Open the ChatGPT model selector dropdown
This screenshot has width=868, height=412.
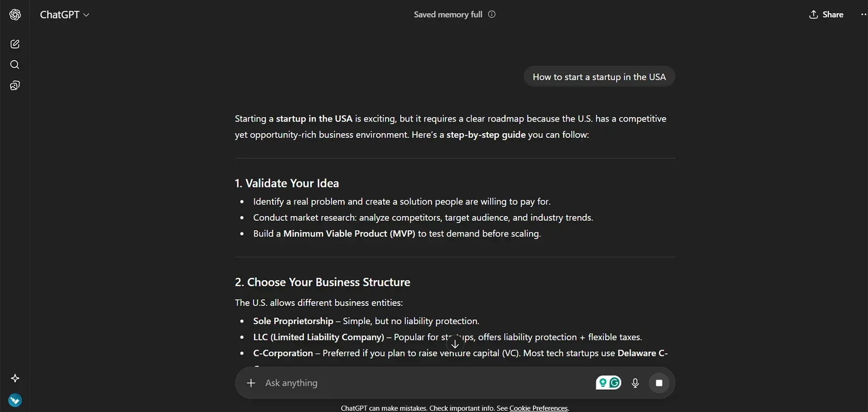pyautogui.click(x=65, y=14)
